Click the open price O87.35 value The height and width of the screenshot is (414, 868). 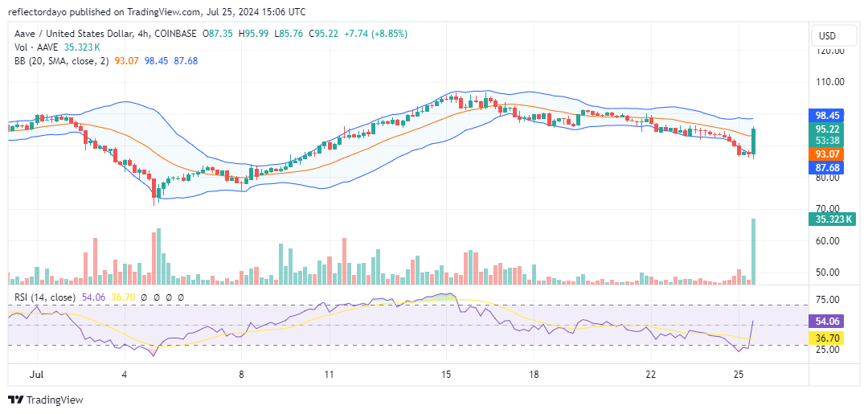click(x=219, y=34)
